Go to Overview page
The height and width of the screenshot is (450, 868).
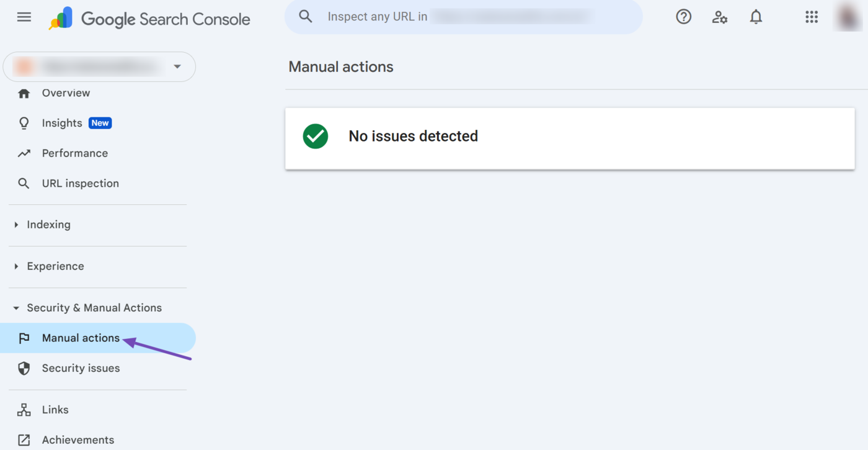point(66,93)
